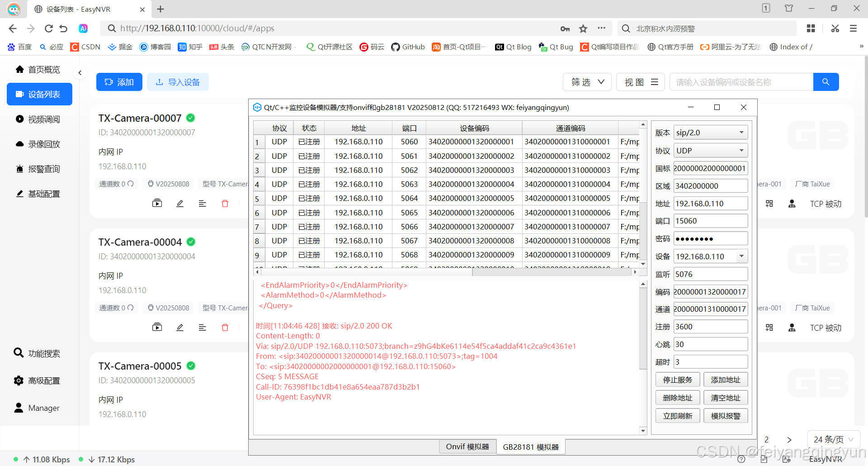
Task: Click the AI assistant icon in toolbar
Action: pos(83,28)
